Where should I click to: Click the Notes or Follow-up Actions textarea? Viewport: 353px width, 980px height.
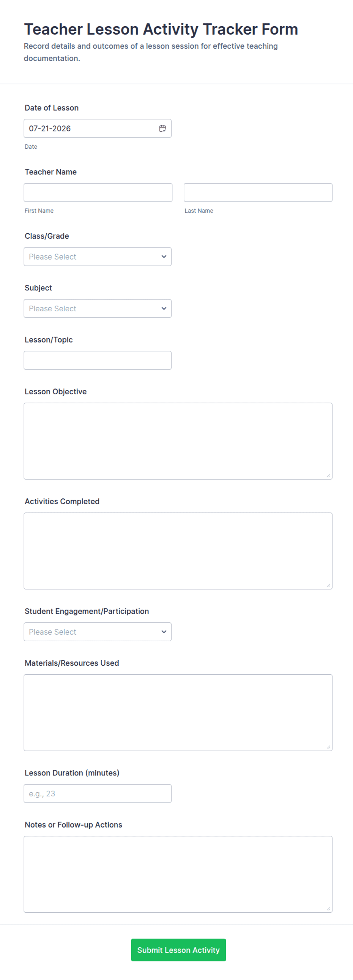point(178,874)
